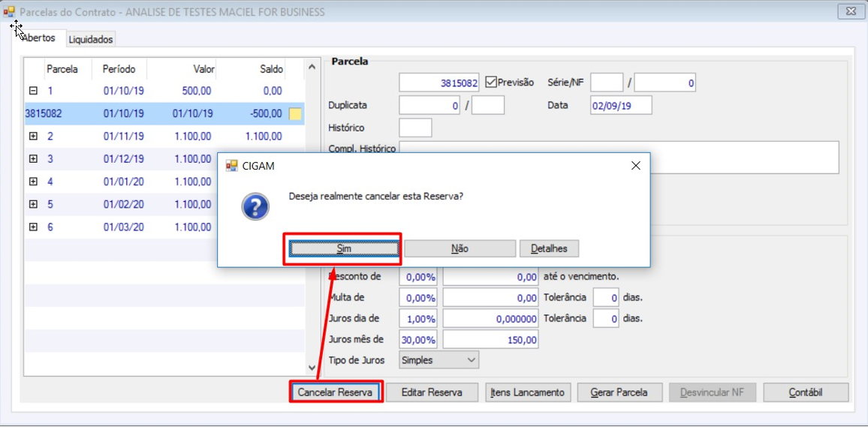Click the Juros mês value 150,00
The width and height of the screenshot is (868, 427).
pyautogui.click(x=491, y=340)
